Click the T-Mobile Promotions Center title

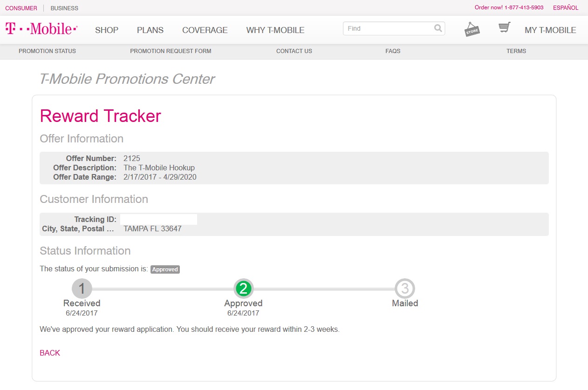pyautogui.click(x=127, y=79)
